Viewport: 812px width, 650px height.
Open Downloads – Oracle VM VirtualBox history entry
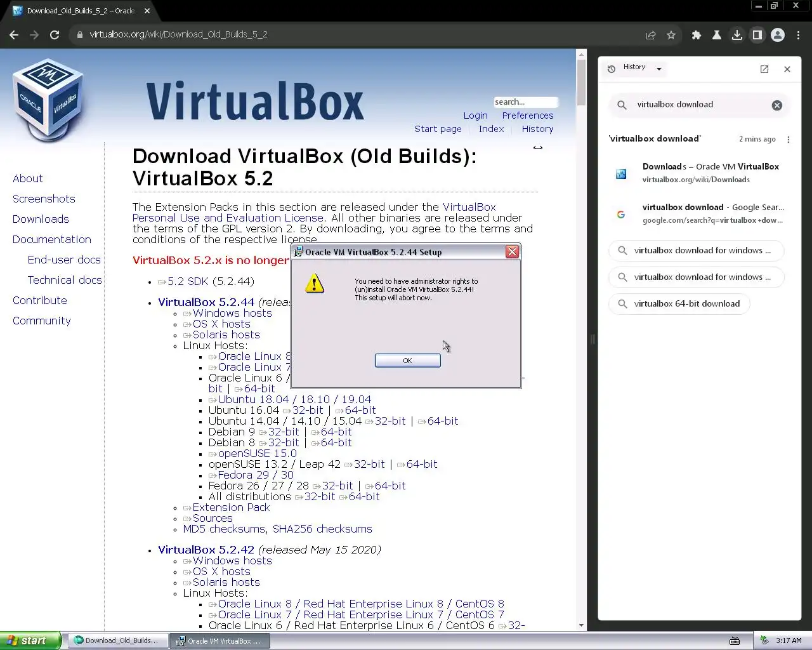699,173
